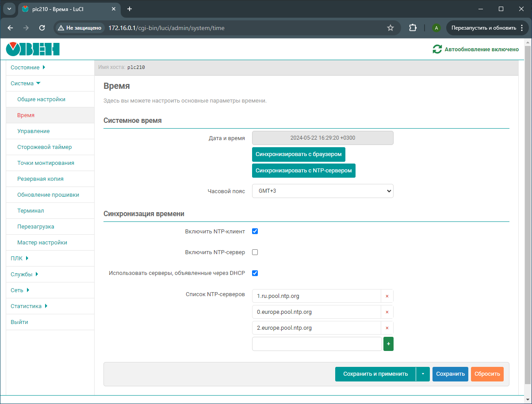Open browser extensions puzzle icon
The width and height of the screenshot is (532, 404).
413,28
